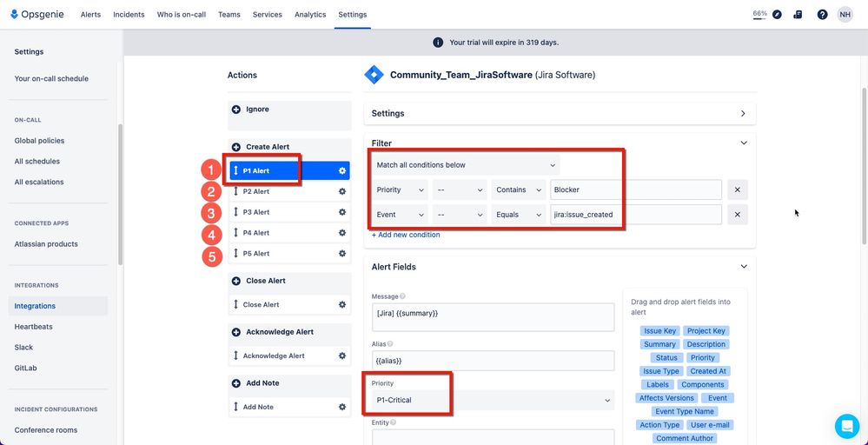Image resolution: width=868 pixels, height=445 pixels.
Task: Collapse the Alert Fields section
Action: (744, 267)
